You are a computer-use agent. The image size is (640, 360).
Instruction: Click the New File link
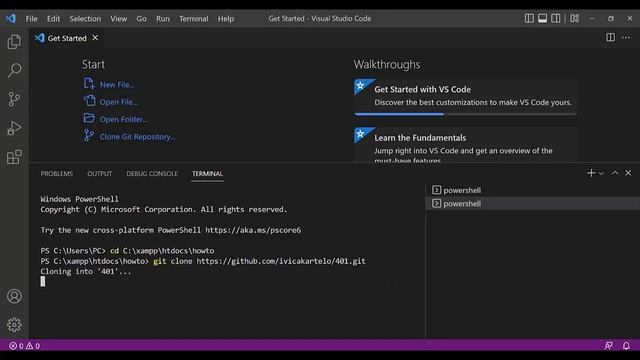pyautogui.click(x=117, y=84)
